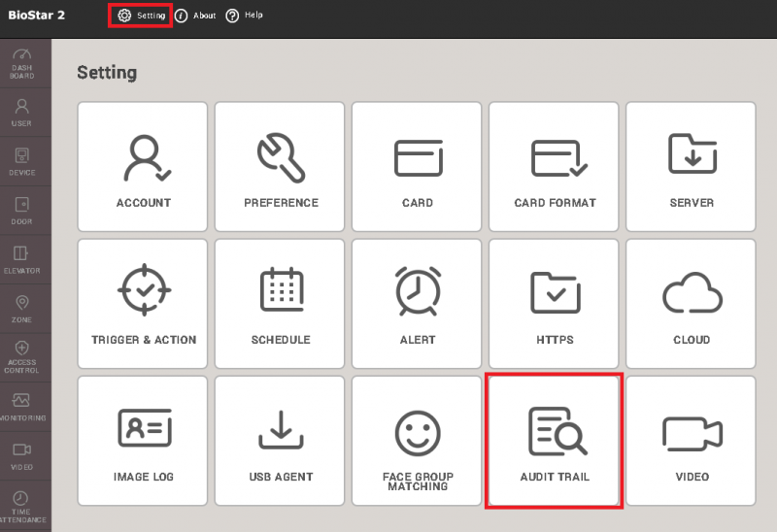Open the Card Format tile
This screenshot has width=777, height=532.
[555, 167]
